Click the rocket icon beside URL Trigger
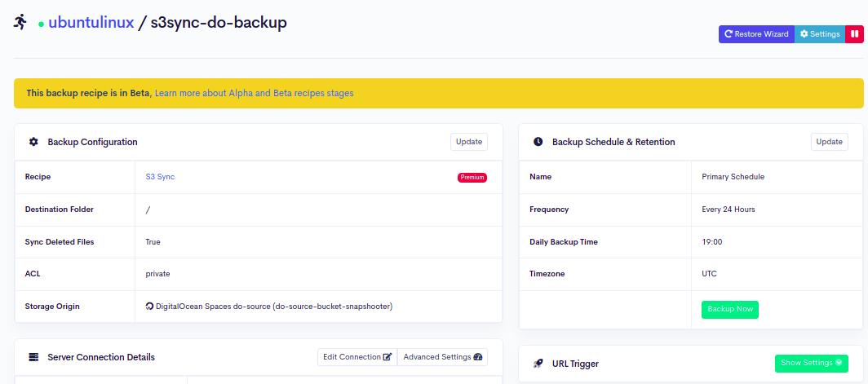 tap(538, 364)
